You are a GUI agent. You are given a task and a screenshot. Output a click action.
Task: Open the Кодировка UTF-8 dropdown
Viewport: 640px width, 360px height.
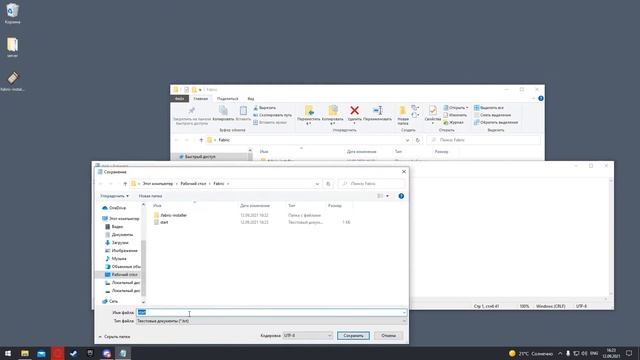pos(308,336)
